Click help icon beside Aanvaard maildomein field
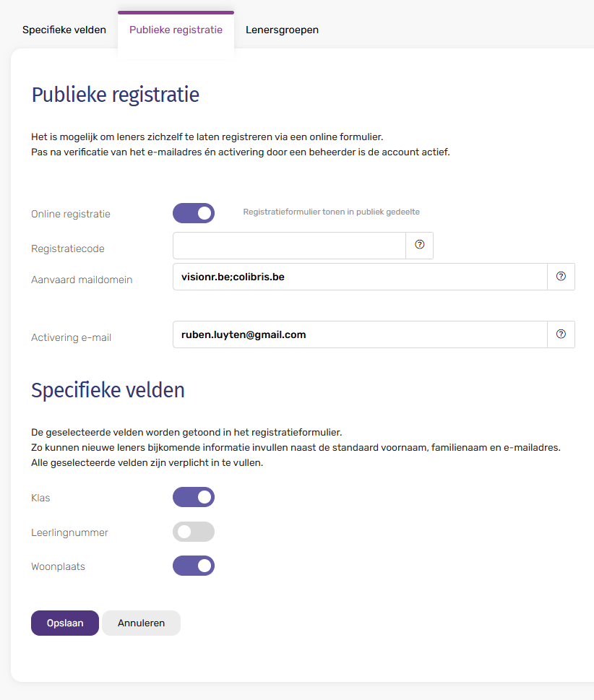This screenshot has width=594, height=700. (x=561, y=277)
